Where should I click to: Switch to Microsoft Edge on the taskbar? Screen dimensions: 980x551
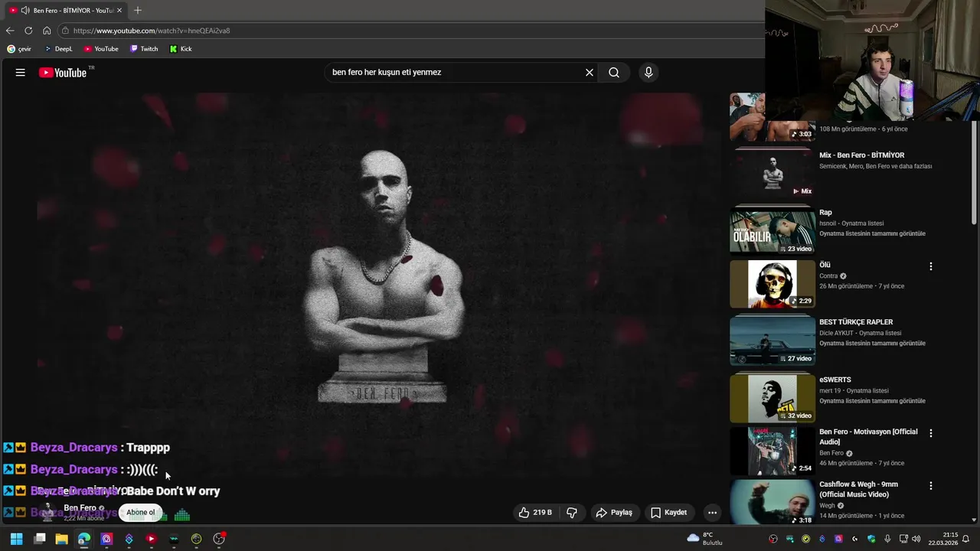click(x=84, y=539)
